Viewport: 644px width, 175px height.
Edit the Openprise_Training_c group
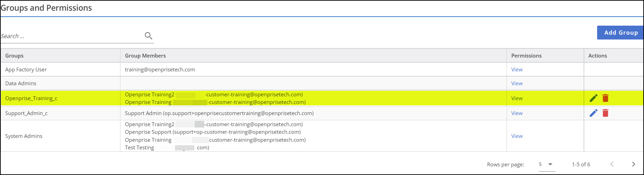click(593, 98)
